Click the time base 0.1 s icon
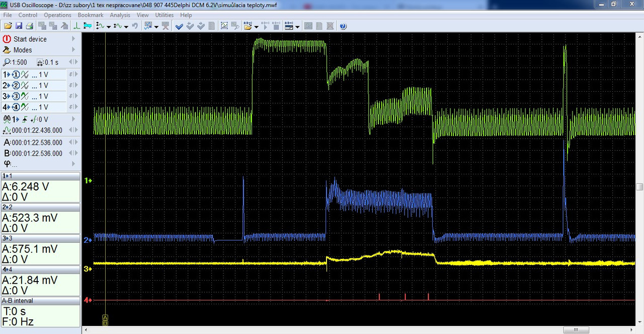The width and height of the screenshot is (644, 334). [40, 62]
